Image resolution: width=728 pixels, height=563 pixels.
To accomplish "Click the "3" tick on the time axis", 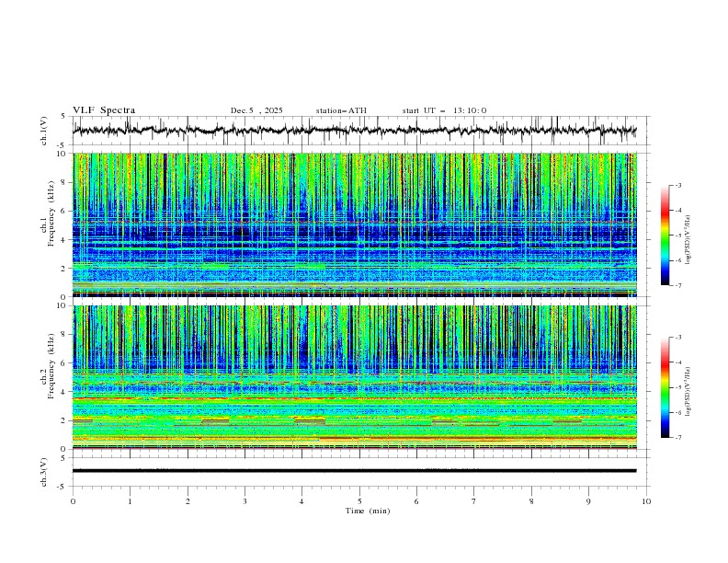I will point(245,501).
